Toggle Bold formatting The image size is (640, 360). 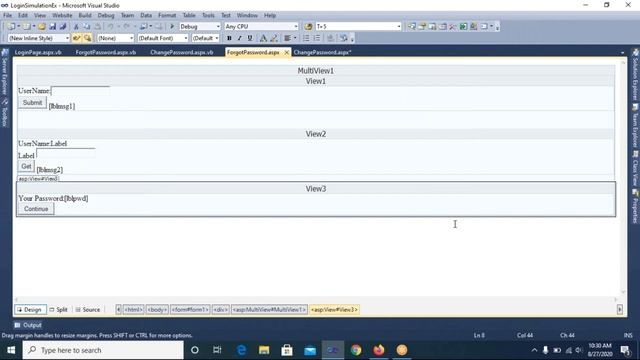pyautogui.click(x=229, y=38)
